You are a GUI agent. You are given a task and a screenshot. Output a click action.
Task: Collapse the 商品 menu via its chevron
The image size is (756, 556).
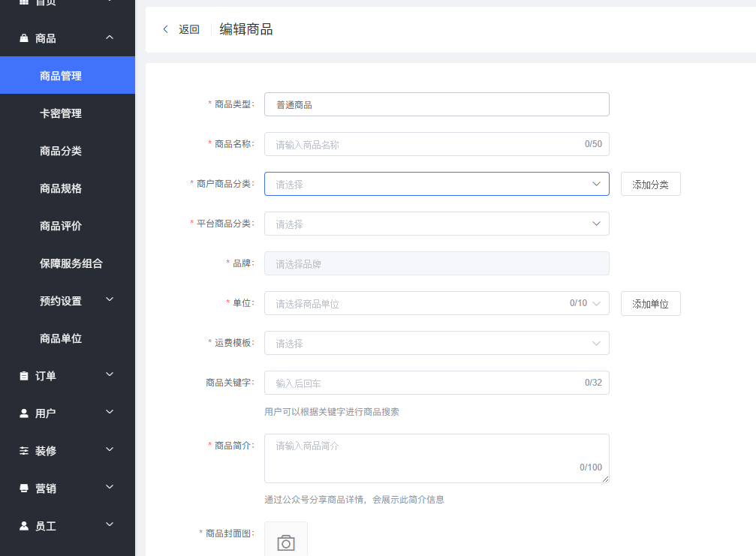click(x=110, y=37)
